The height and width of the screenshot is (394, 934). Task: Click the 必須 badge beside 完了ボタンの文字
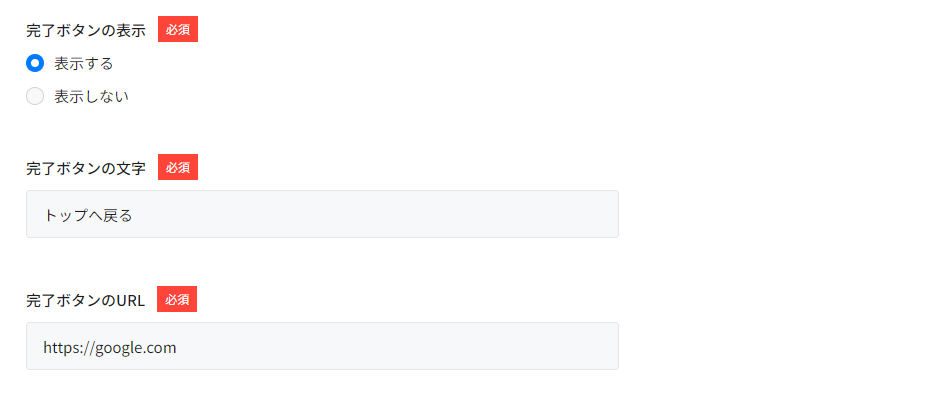tap(178, 167)
